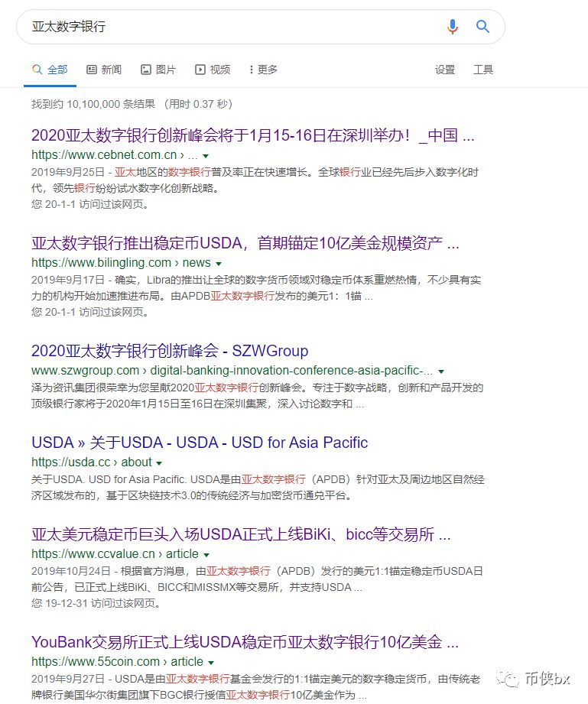Expand dropdown arrow next to bilingling.com news URL
Viewport: 588px width, 704px height.
219,264
